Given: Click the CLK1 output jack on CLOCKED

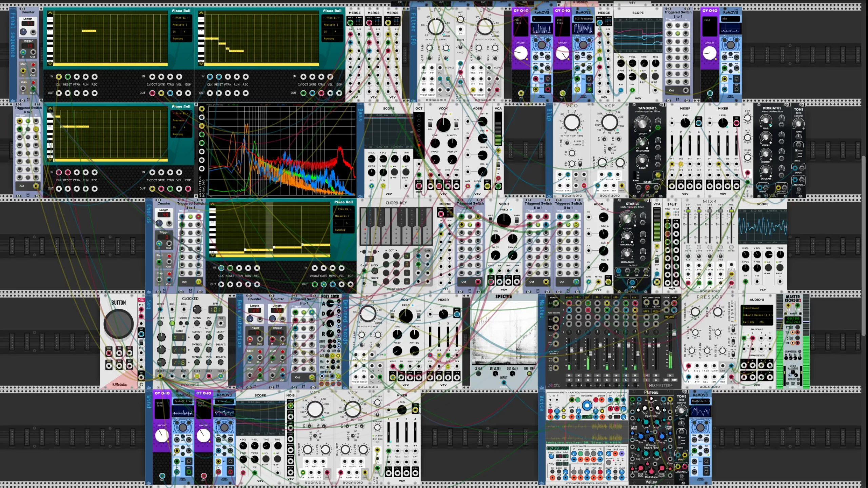Looking at the screenshot, I should click(x=197, y=376).
